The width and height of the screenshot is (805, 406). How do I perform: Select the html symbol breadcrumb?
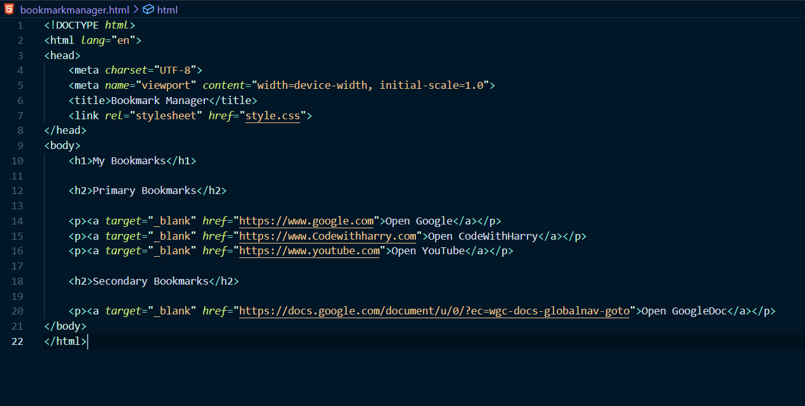point(167,10)
